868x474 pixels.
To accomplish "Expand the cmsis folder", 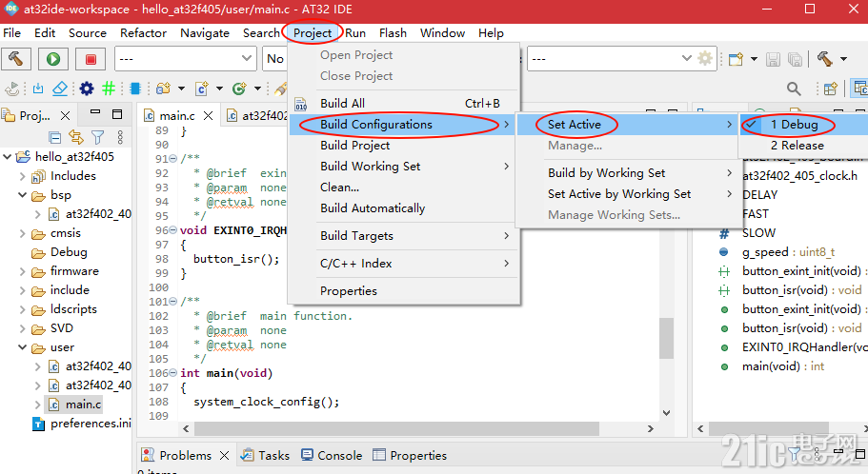I will 22,233.
